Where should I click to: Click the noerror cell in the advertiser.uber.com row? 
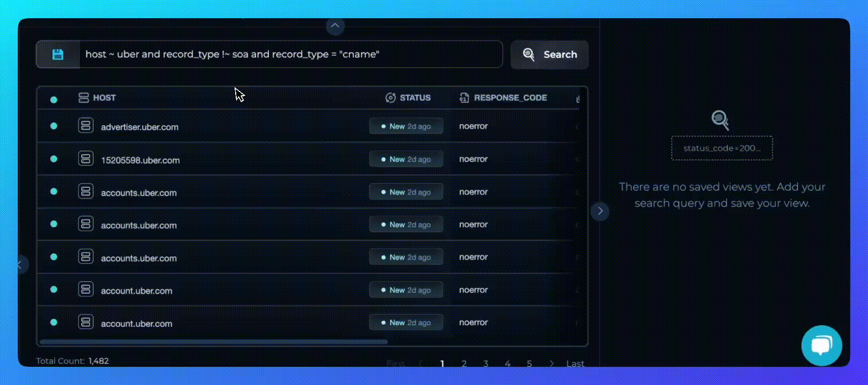pos(474,126)
